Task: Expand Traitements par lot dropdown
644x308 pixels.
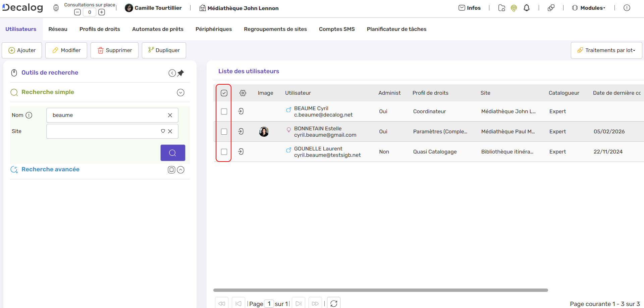Action: coord(606,50)
